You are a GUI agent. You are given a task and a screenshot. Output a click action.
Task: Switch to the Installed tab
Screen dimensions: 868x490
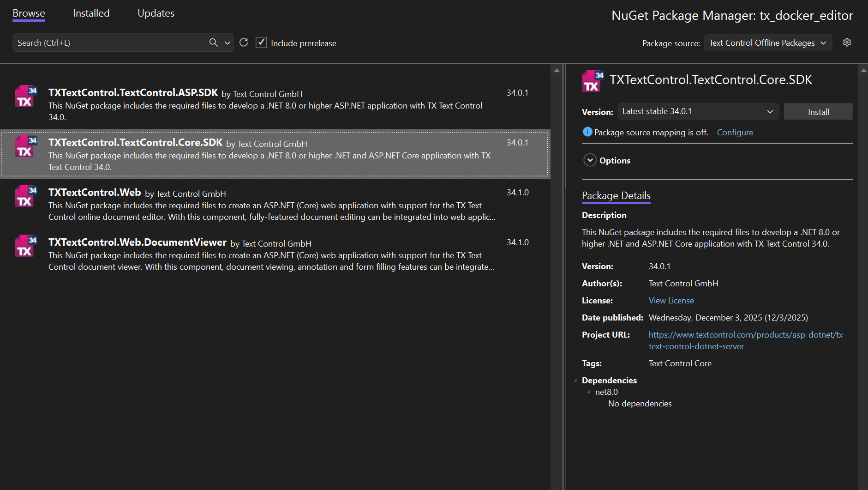[91, 13]
